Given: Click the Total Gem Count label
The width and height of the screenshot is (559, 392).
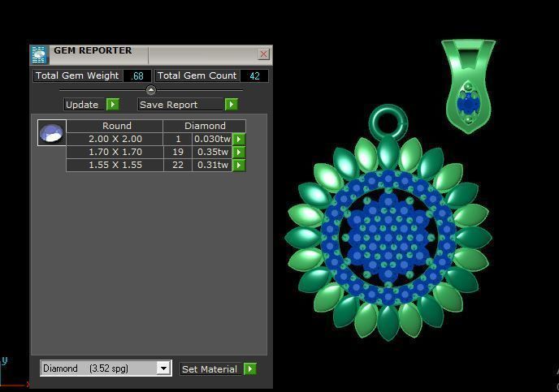Looking at the screenshot, I should (x=197, y=75).
